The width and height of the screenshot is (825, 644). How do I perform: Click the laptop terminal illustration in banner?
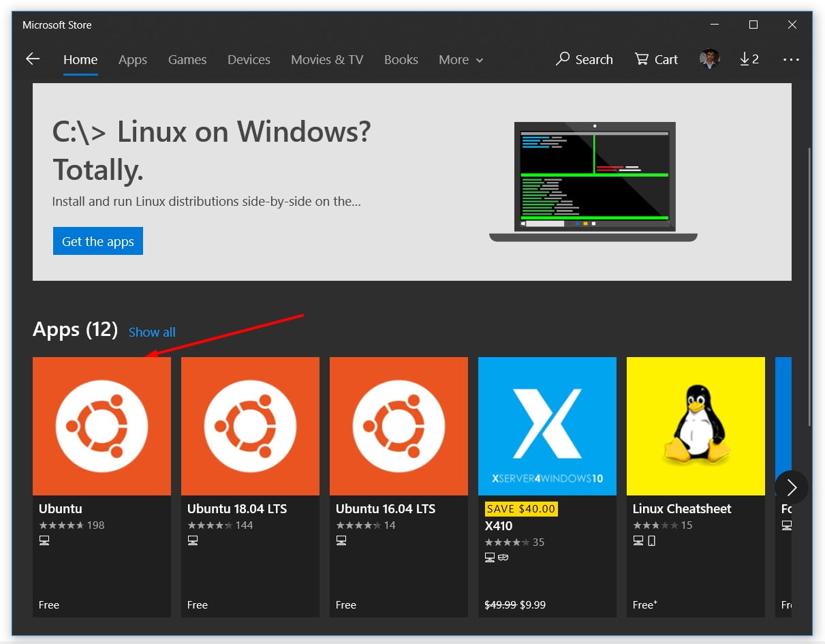point(593,182)
